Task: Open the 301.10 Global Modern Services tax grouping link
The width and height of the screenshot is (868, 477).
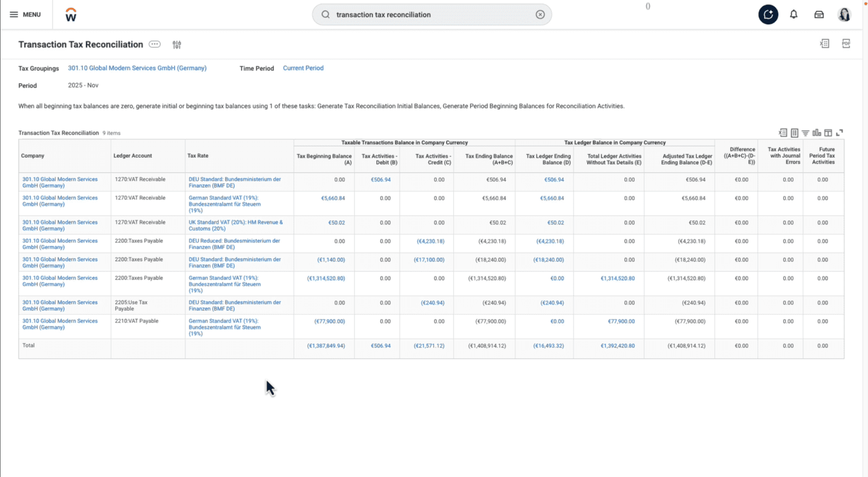Action: (137, 68)
